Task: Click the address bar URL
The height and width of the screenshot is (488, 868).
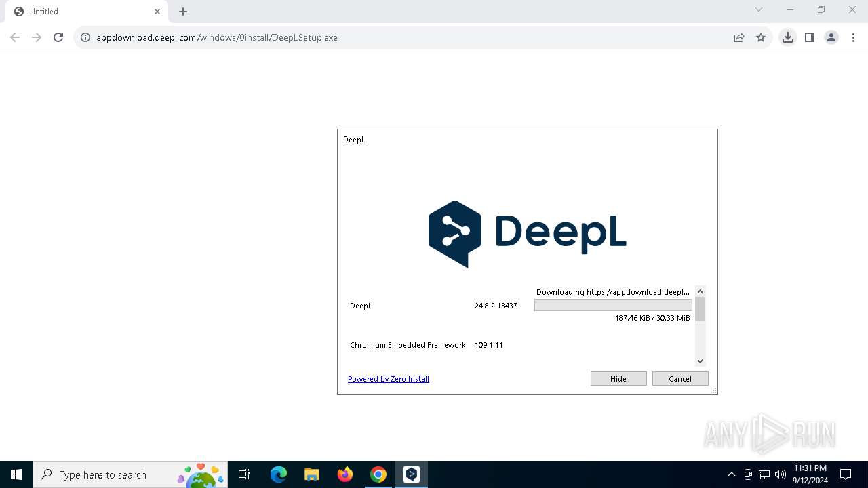Action: [x=217, y=37]
